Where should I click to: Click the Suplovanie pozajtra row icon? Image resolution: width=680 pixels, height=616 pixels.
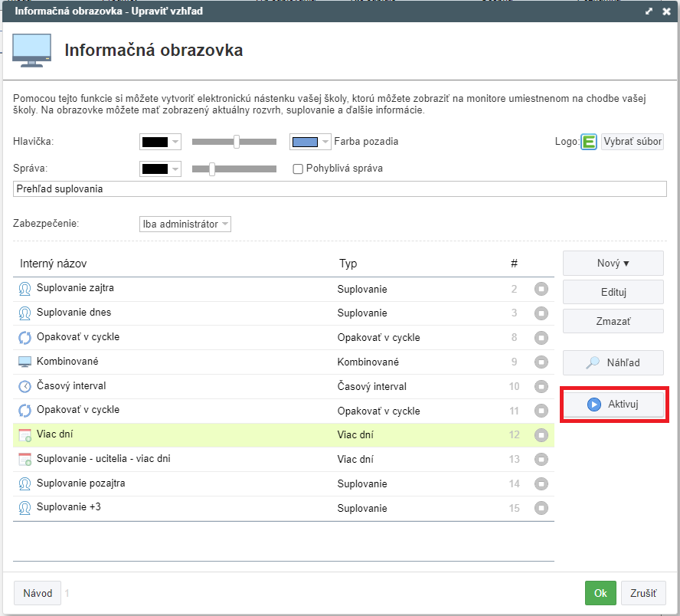point(25,483)
